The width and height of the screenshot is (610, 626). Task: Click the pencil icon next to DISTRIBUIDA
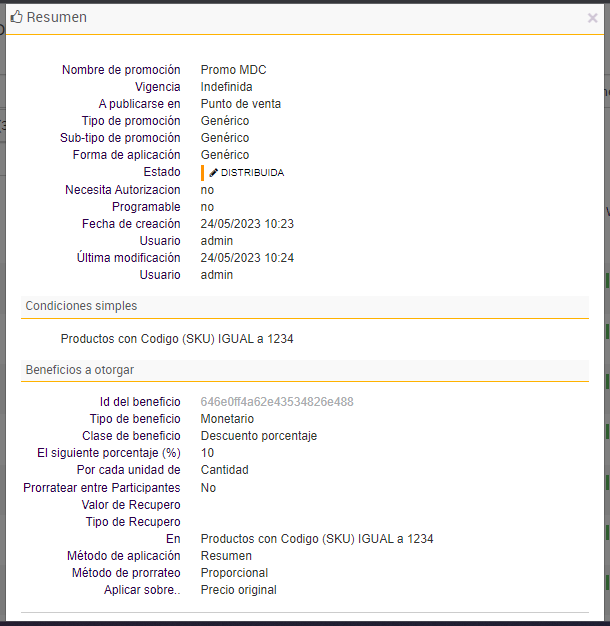click(x=214, y=172)
